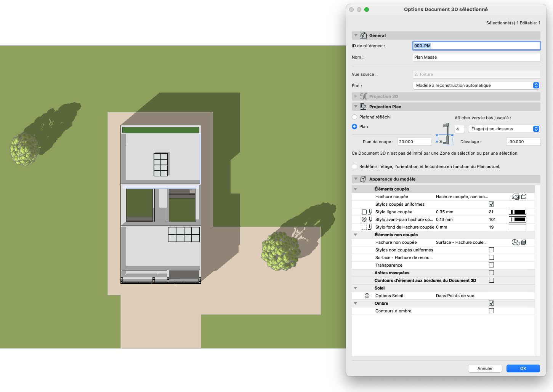Collapse the Apparence du modèle section

(356, 179)
